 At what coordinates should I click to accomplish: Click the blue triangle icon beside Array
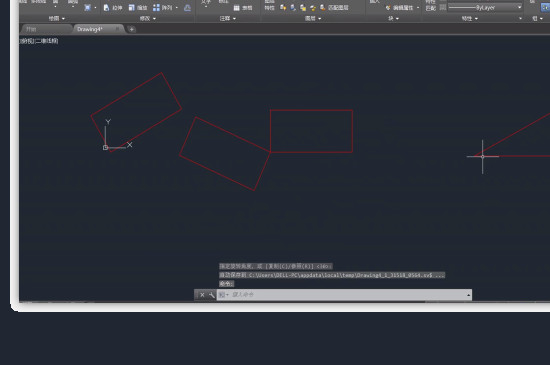coord(188,7)
